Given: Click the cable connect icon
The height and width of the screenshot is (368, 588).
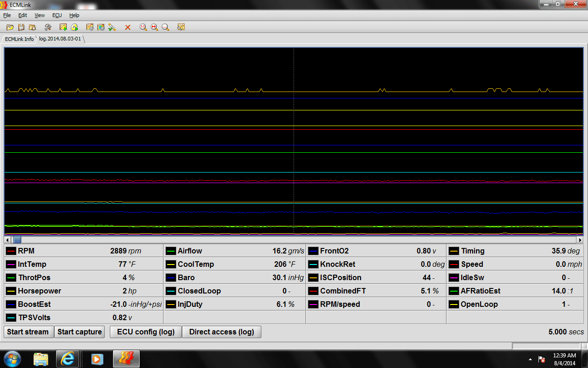Looking at the screenshot, I should 112,28.
